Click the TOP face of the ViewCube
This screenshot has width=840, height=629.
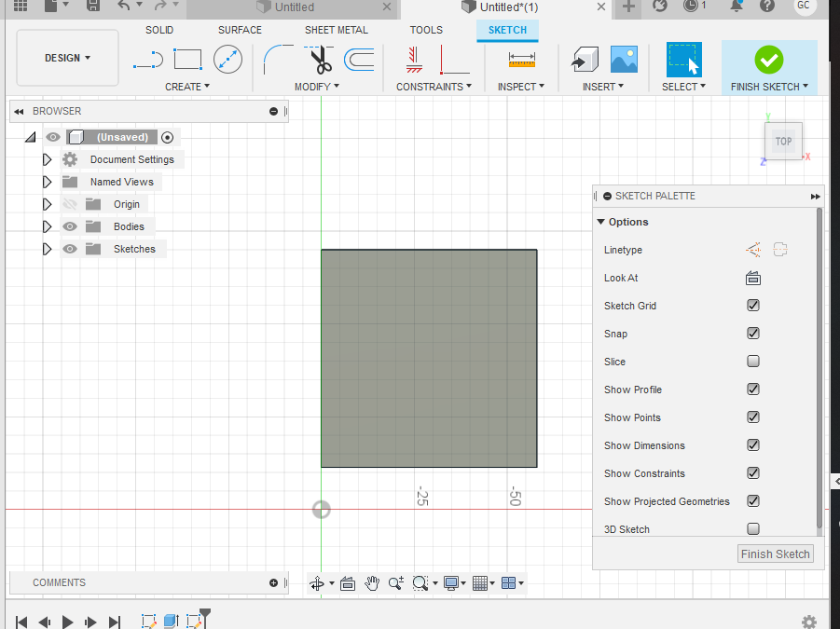[x=783, y=142]
